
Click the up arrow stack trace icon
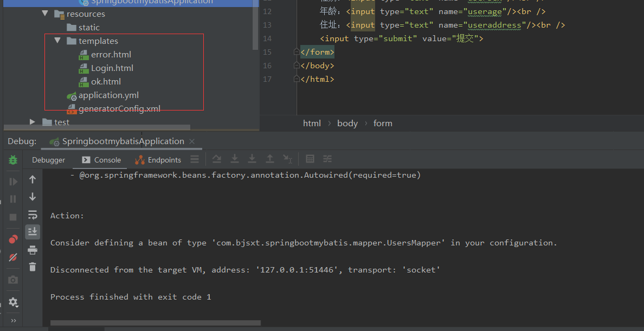coord(33,179)
